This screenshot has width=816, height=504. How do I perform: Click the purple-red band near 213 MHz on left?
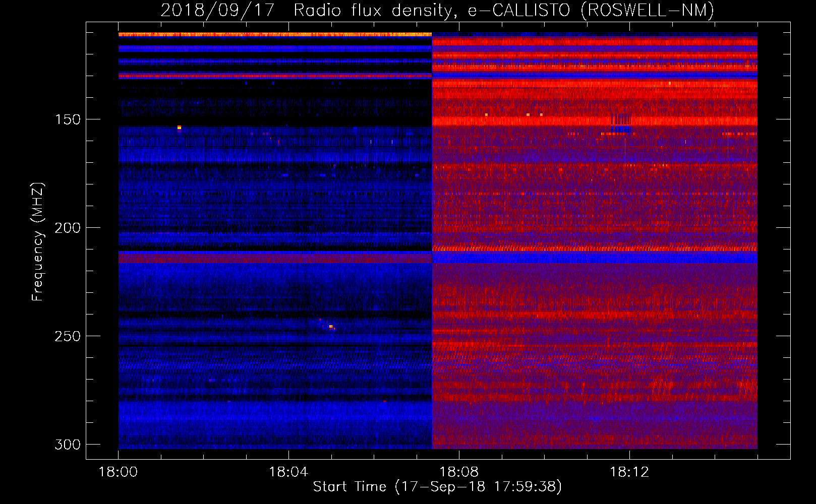point(275,258)
